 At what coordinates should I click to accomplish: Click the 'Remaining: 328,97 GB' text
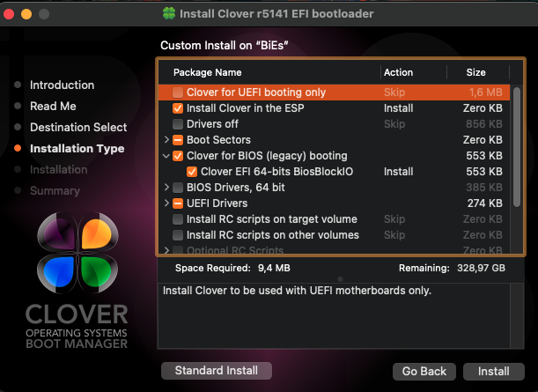click(452, 268)
